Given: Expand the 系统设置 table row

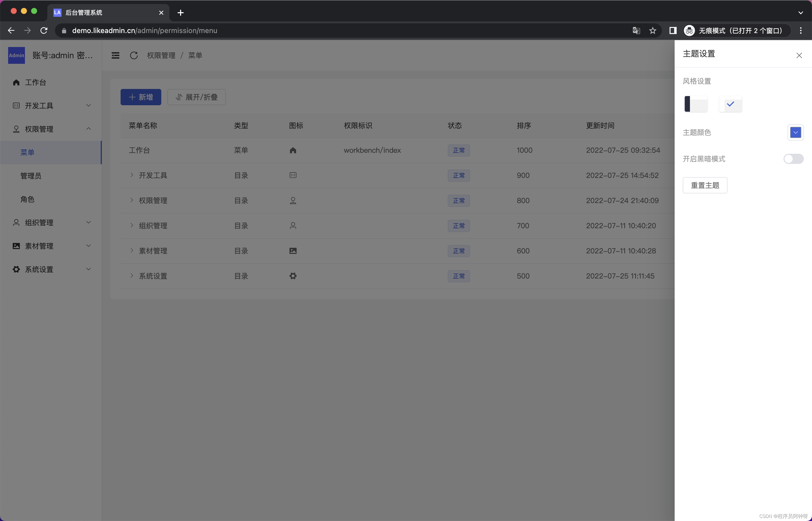Looking at the screenshot, I should (x=132, y=275).
